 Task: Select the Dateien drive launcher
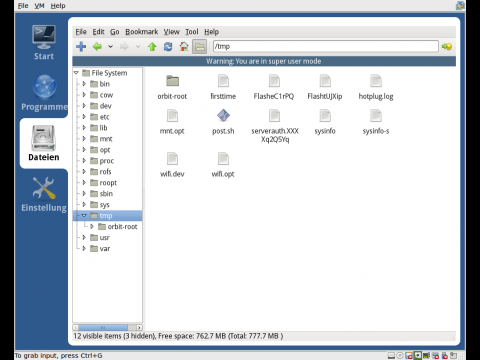pyautogui.click(x=44, y=143)
